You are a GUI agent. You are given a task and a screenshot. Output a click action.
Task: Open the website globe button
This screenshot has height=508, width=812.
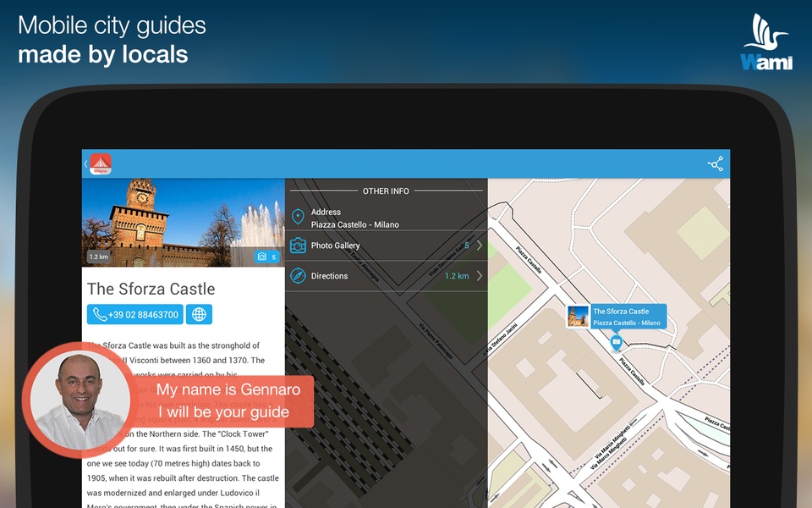coord(199,314)
